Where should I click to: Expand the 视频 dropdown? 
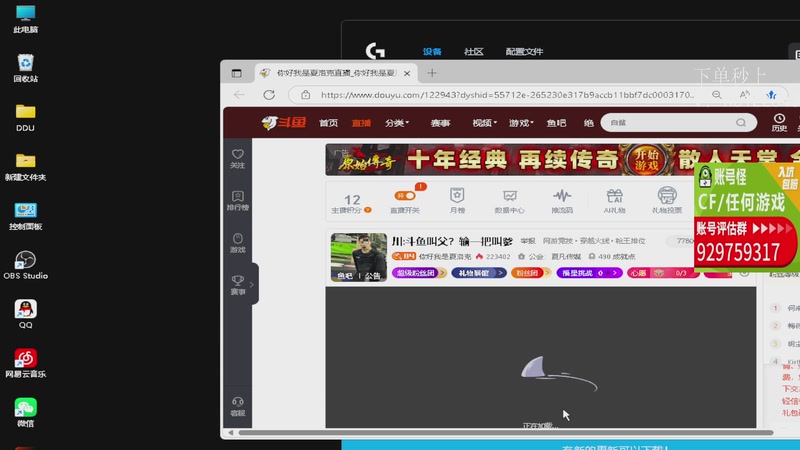pyautogui.click(x=484, y=123)
